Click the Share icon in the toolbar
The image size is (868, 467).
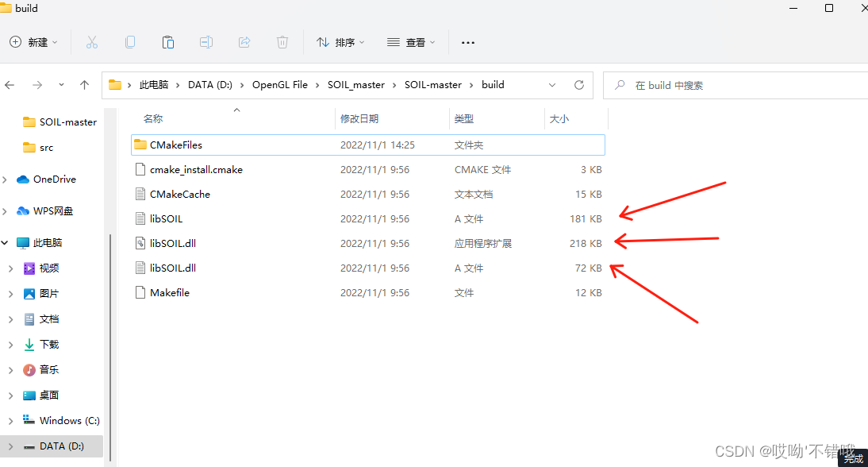point(244,42)
